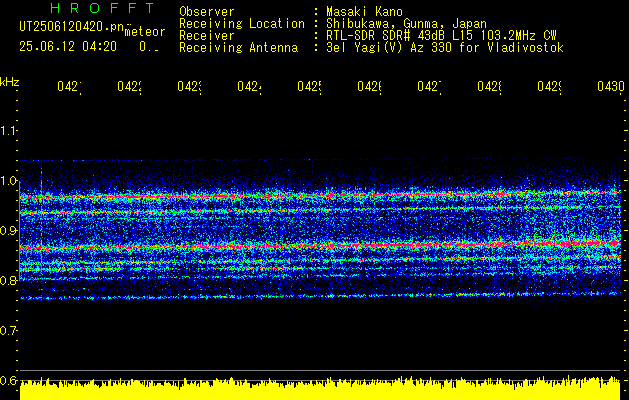Click the word "meteor" in the header

click(x=145, y=32)
